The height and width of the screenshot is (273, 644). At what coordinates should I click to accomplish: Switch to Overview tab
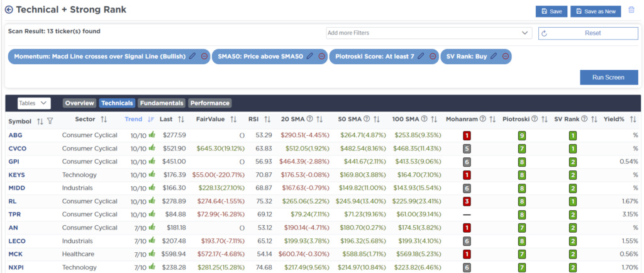pyautogui.click(x=80, y=103)
